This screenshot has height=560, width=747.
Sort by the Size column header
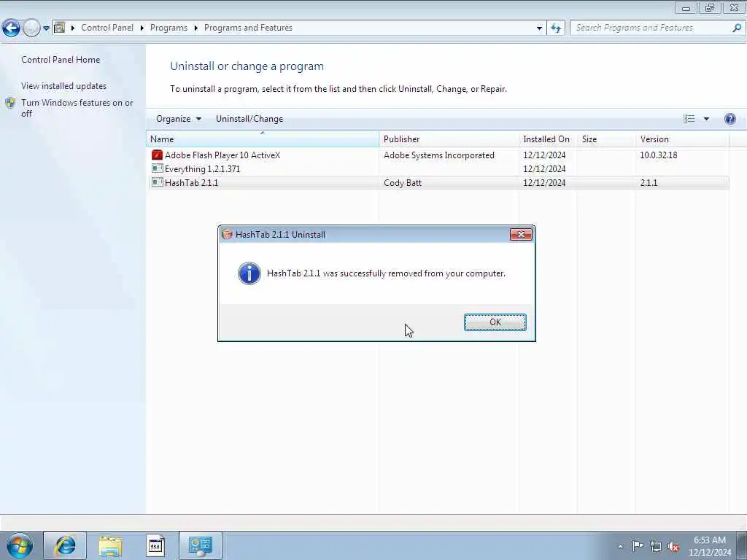point(606,139)
